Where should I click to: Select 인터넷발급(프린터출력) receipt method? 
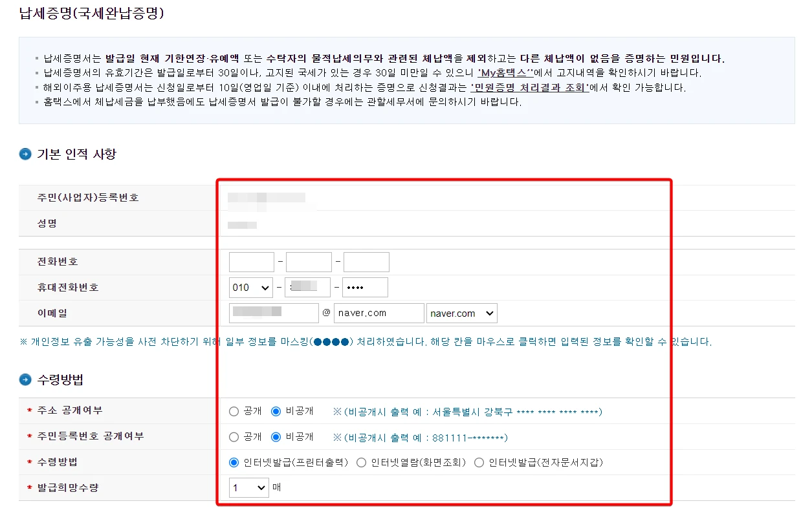click(x=233, y=462)
